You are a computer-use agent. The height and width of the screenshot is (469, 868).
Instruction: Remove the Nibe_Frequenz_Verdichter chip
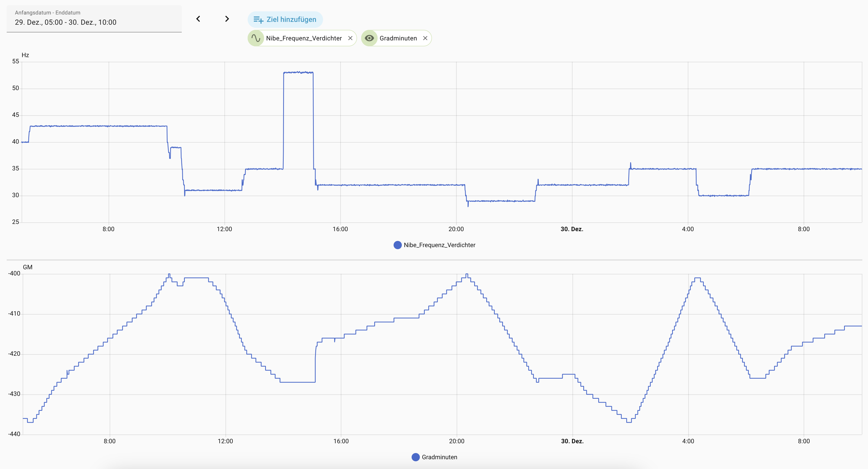coord(350,38)
